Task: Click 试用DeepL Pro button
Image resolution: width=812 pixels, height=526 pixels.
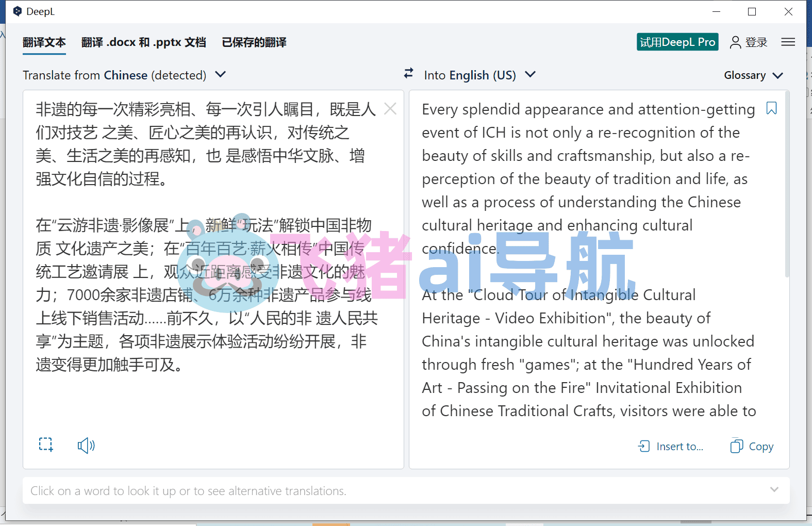Action: click(677, 42)
